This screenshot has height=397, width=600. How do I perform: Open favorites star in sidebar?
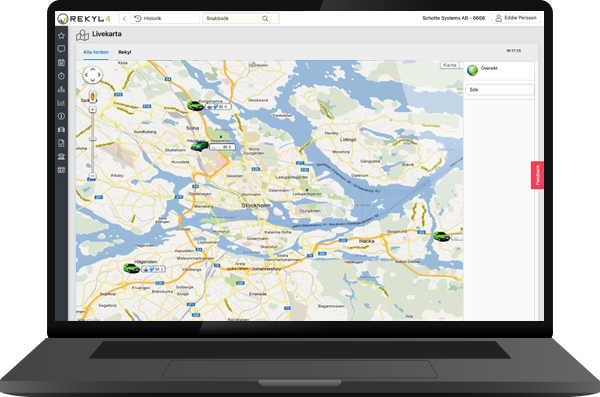(61, 36)
